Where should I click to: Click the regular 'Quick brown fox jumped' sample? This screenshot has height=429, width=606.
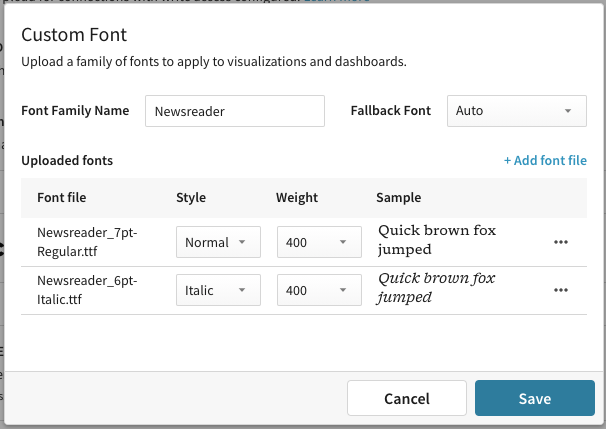pyautogui.click(x=437, y=240)
